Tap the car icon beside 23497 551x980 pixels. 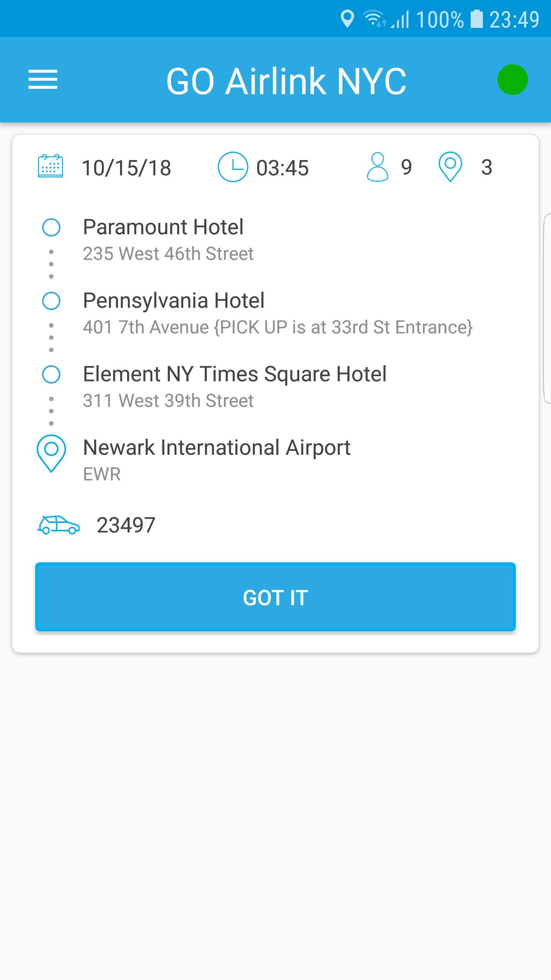click(x=58, y=524)
